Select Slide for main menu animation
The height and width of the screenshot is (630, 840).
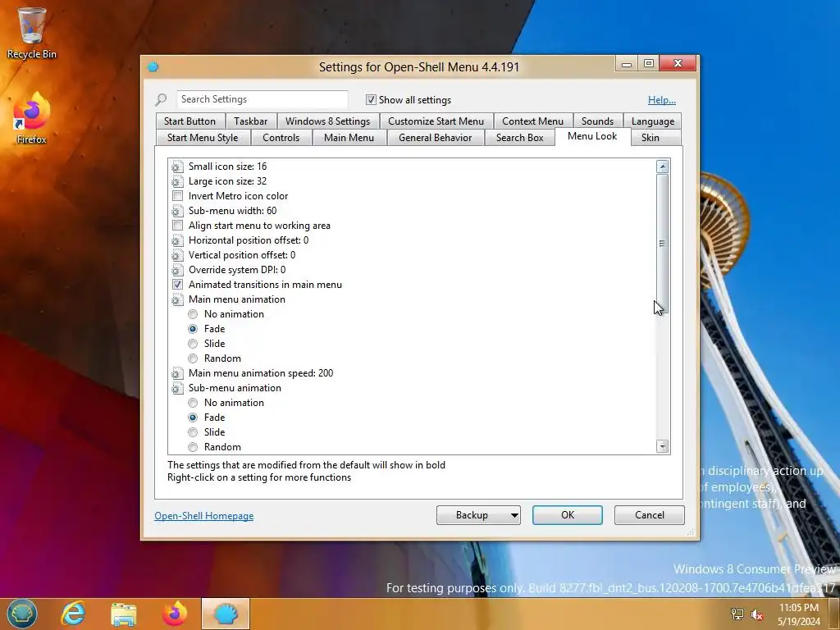[x=193, y=344]
